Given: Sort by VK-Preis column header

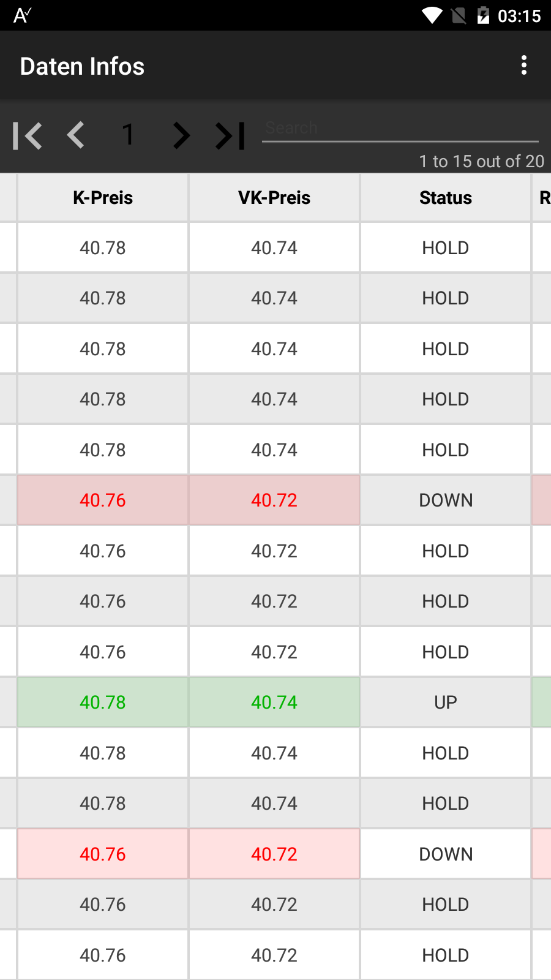Looking at the screenshot, I should point(274,198).
